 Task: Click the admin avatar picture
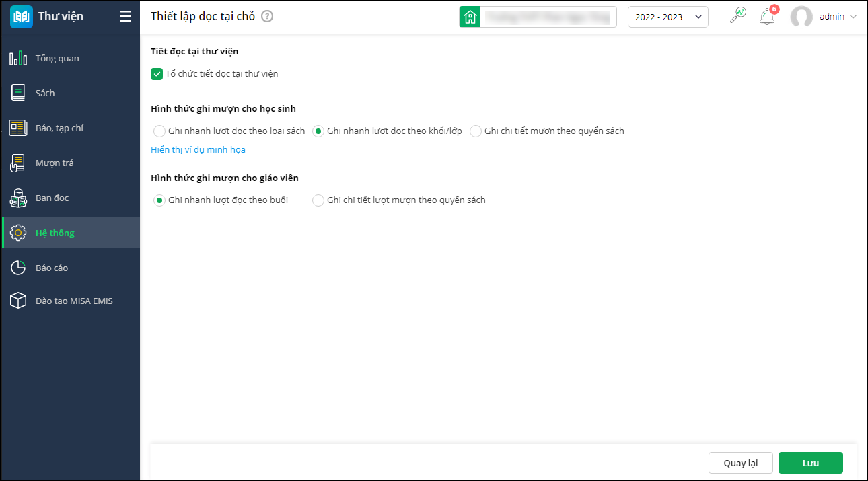click(x=801, y=17)
